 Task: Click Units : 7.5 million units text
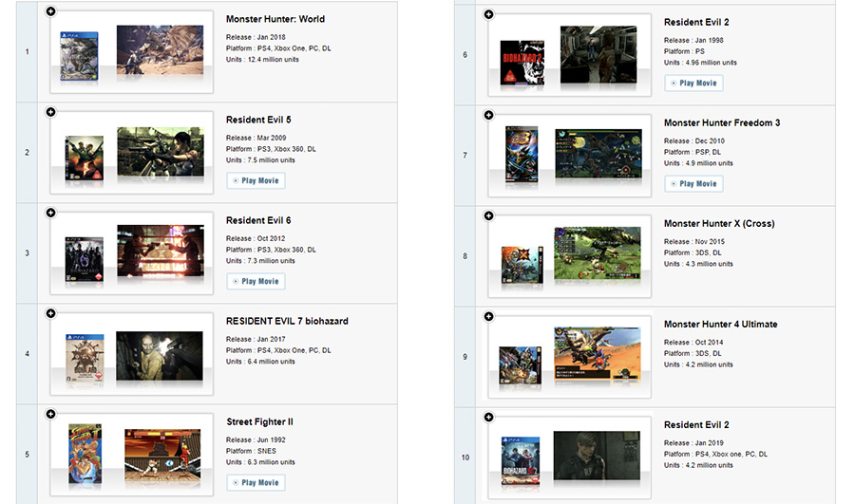(260, 160)
